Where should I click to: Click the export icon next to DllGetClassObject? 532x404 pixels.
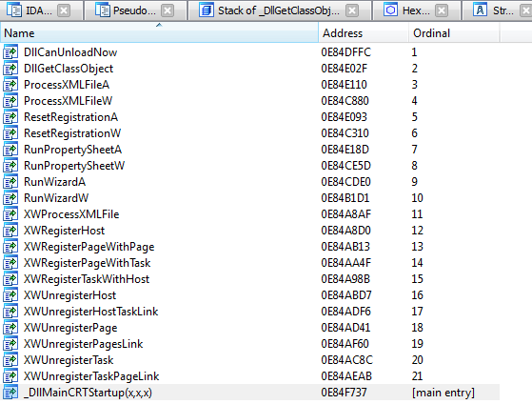(10, 69)
